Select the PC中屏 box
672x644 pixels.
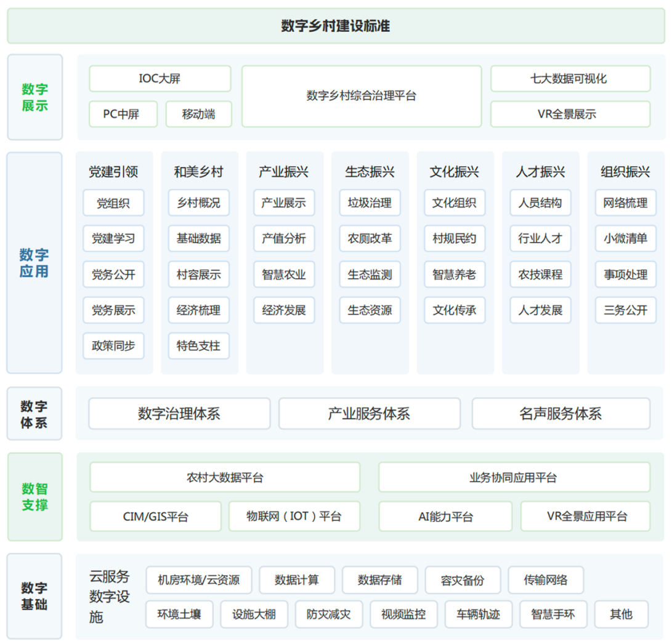pos(122,115)
